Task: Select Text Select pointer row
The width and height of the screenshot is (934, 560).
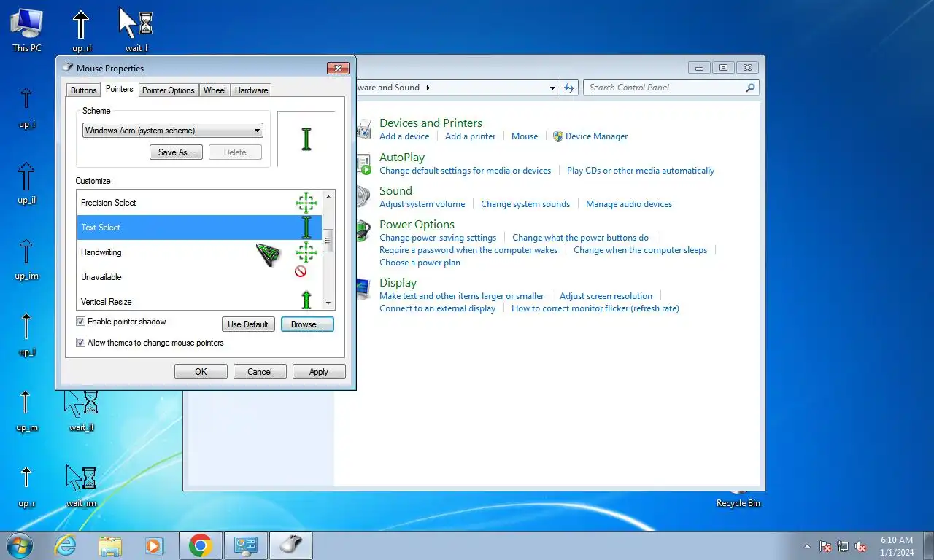Action: 199,227
